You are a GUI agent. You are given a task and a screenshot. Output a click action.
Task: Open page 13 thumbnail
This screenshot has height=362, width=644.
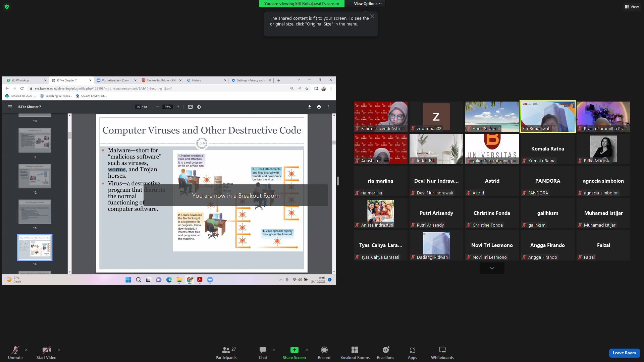coord(35,212)
